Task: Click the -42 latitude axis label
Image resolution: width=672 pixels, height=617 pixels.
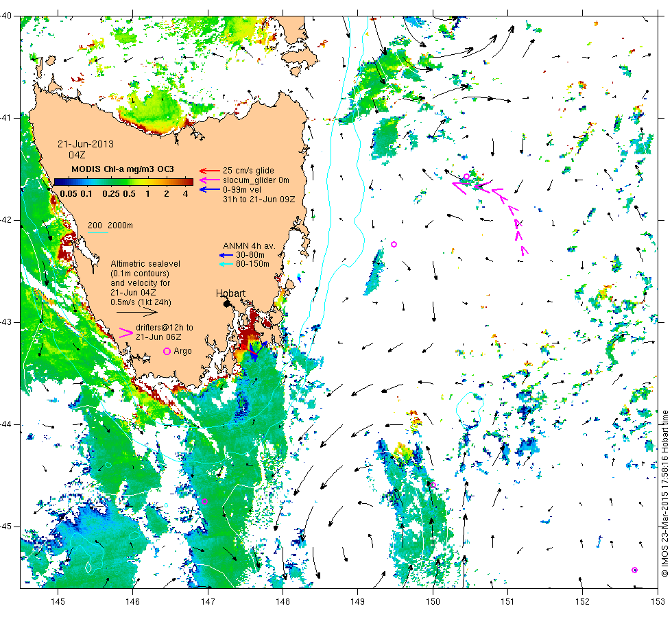Action: (x=6, y=220)
